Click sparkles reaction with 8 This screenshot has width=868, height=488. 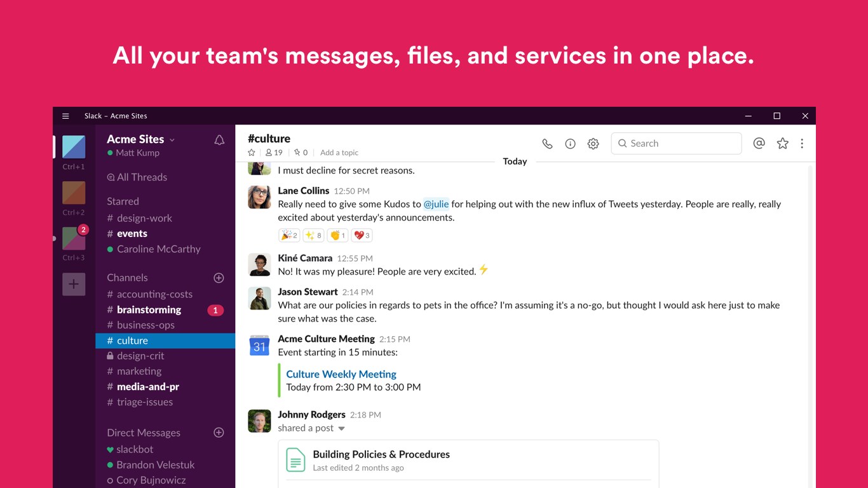coord(313,235)
